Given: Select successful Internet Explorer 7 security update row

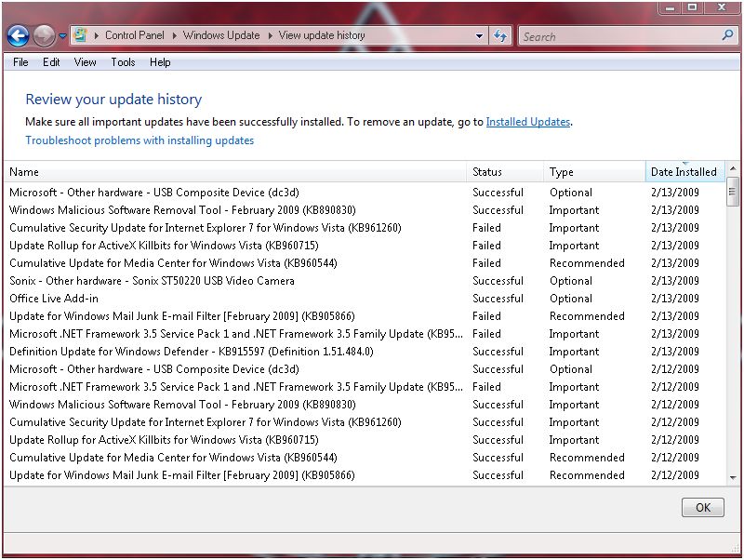Looking at the screenshot, I should point(365,422).
